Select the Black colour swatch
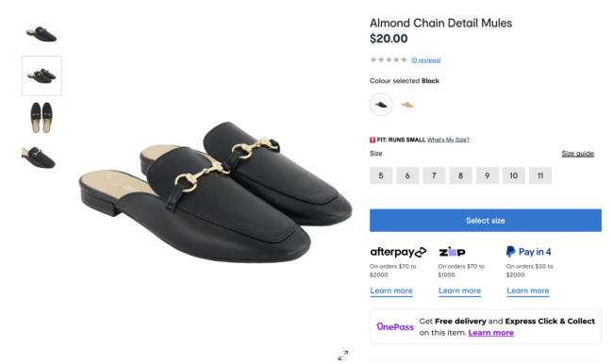 pos(381,105)
